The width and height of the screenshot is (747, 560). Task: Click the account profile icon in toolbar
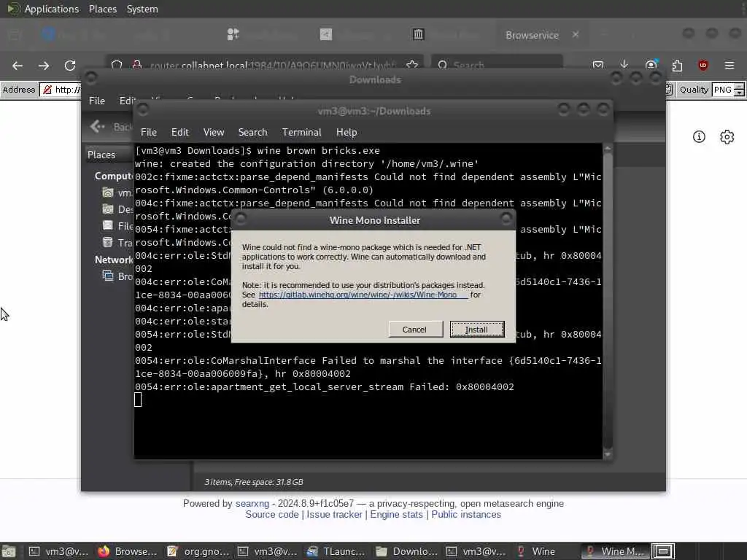pos(651,65)
